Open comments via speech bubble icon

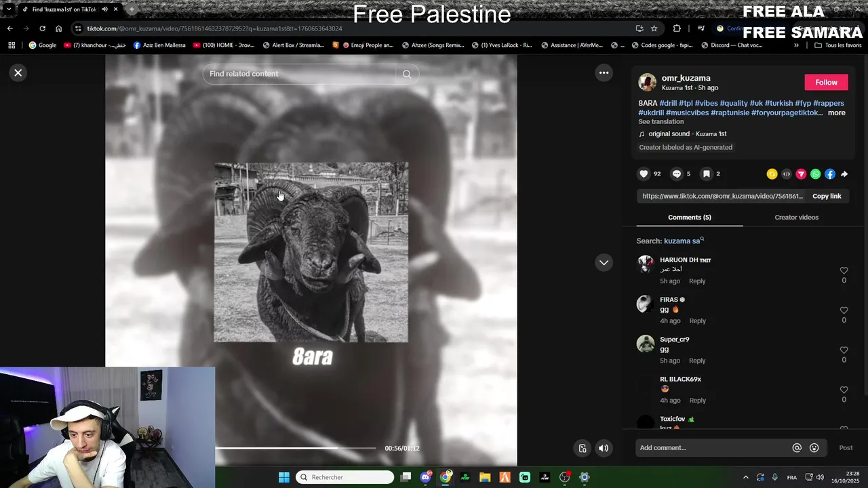(676, 174)
